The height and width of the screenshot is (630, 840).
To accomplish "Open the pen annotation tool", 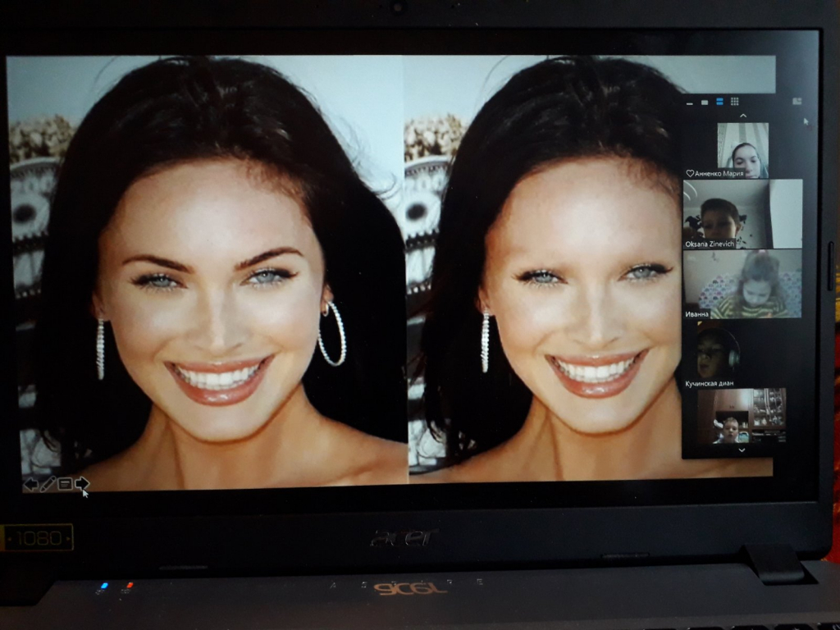I will (x=48, y=484).
